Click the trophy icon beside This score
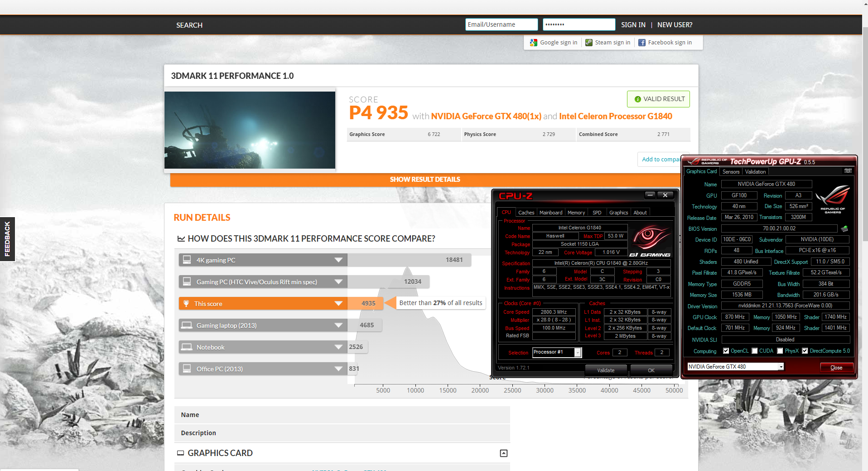The height and width of the screenshot is (471, 868). 186,303
